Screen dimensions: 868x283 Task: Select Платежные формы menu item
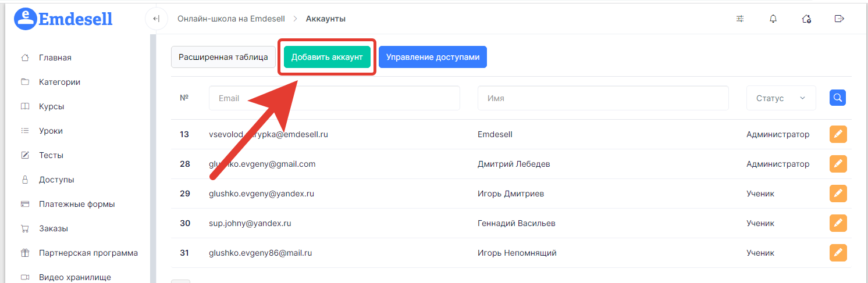pyautogui.click(x=77, y=204)
